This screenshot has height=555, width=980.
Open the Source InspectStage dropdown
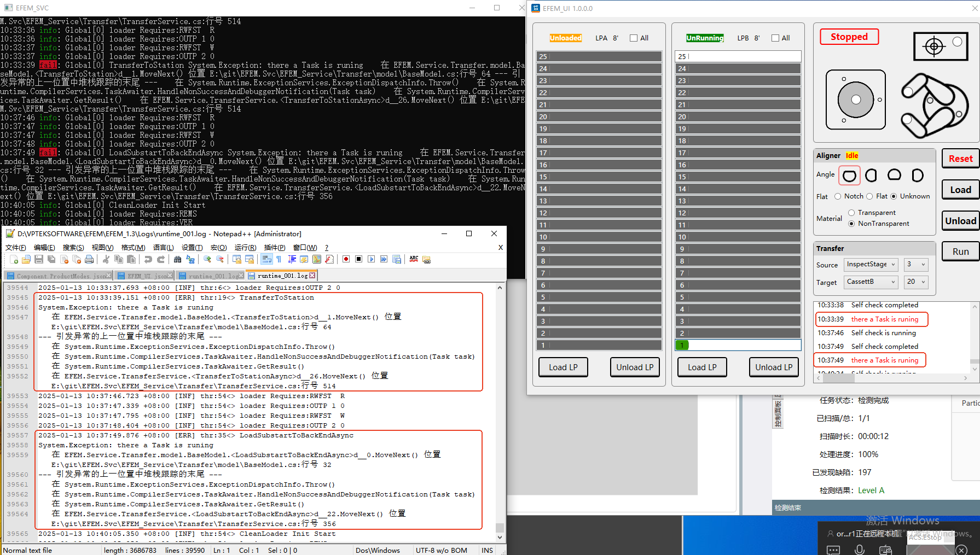(x=871, y=265)
